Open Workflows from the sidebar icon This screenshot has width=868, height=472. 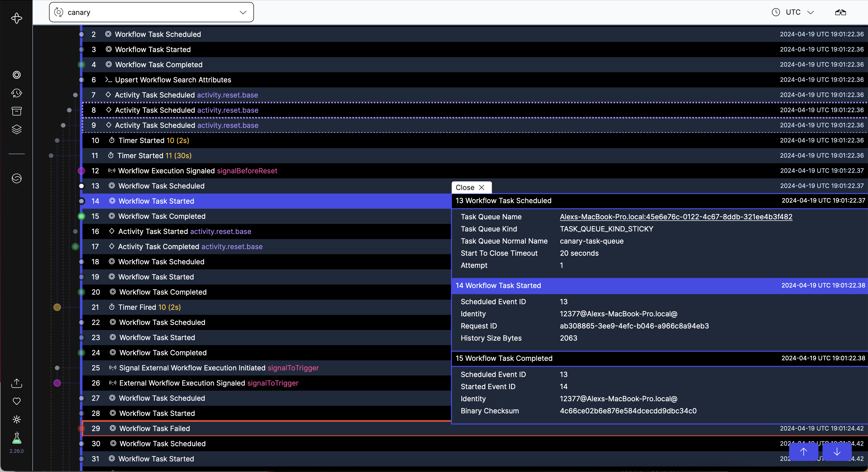pyautogui.click(x=16, y=75)
